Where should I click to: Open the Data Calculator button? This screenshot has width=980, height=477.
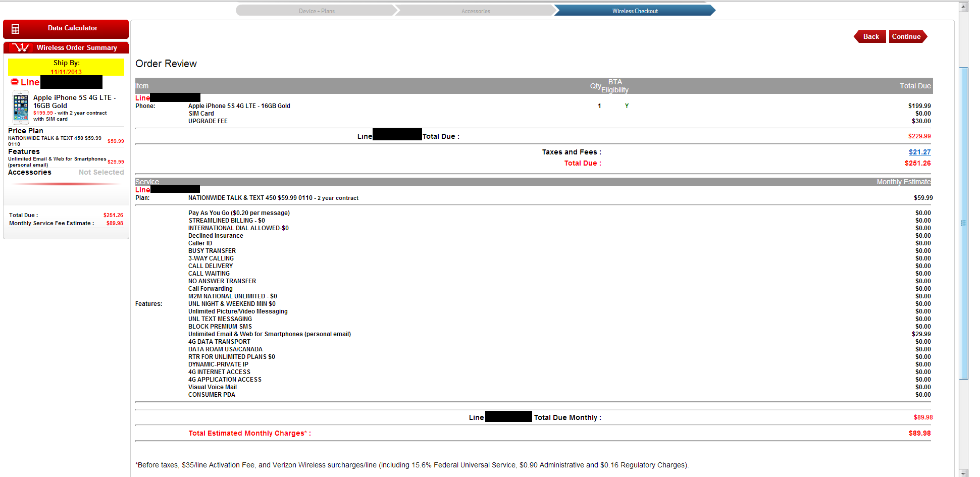pos(66,29)
